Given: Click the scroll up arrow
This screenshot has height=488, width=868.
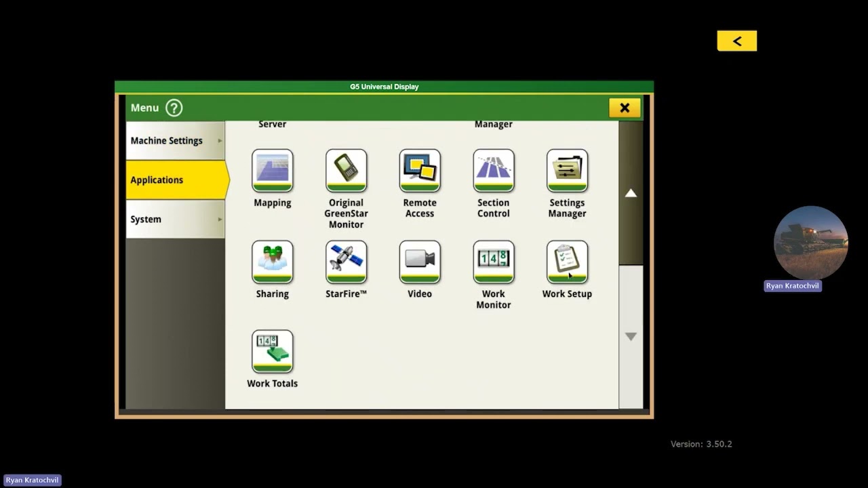Looking at the screenshot, I should [x=631, y=193].
